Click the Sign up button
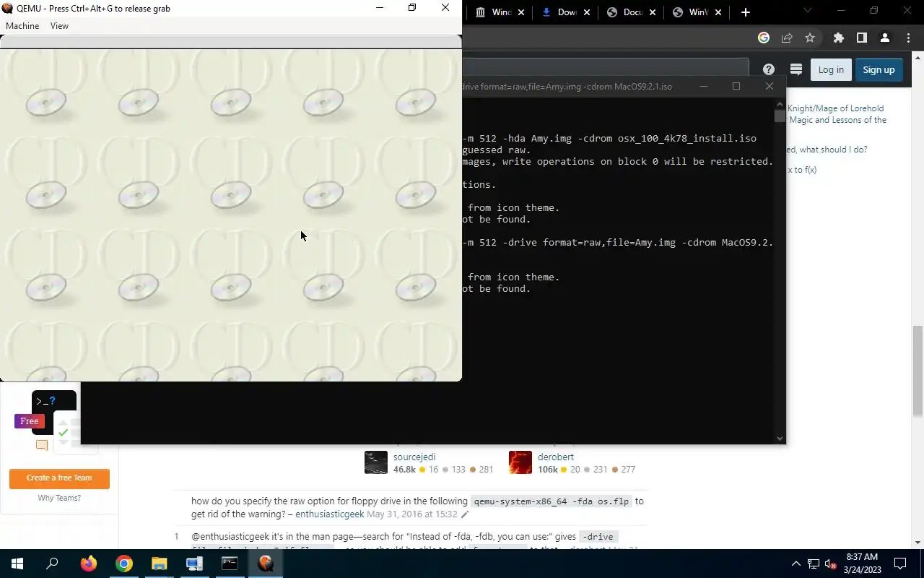This screenshot has width=924, height=578. [879, 69]
